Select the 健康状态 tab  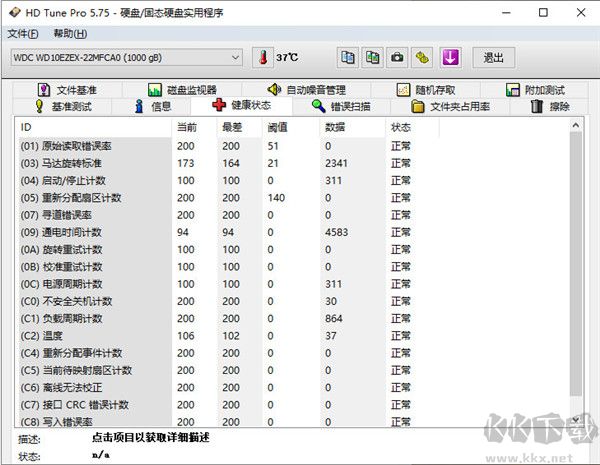(x=241, y=105)
